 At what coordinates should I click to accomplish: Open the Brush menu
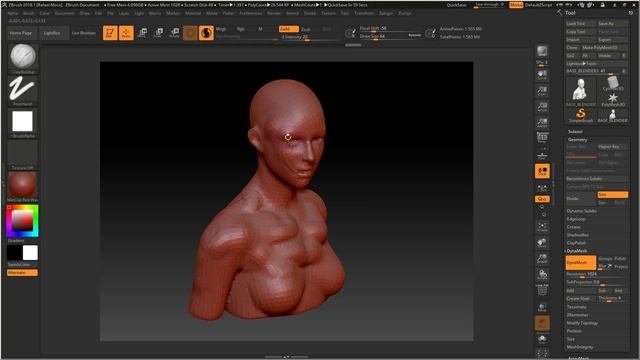[29, 13]
